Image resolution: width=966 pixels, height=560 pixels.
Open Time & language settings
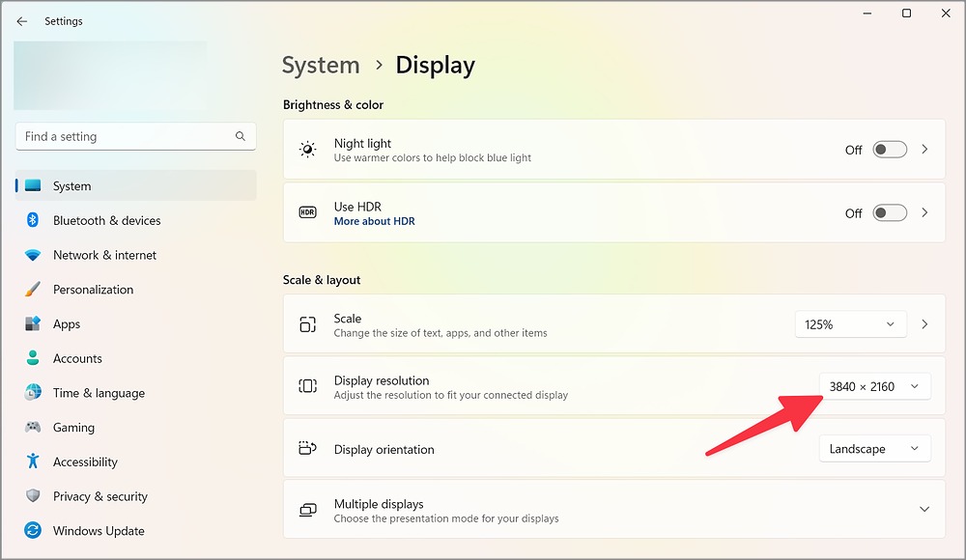pyautogui.click(x=135, y=392)
